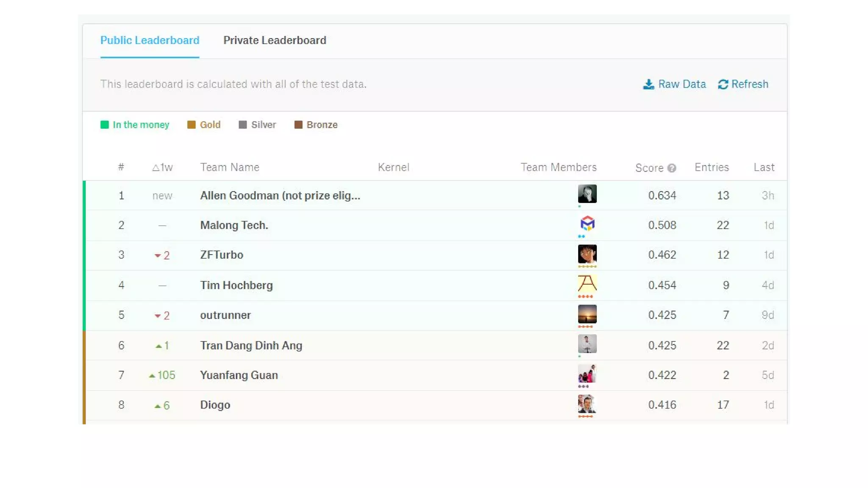868x488 pixels.
Task: Click the Entries column header
Action: [712, 167]
